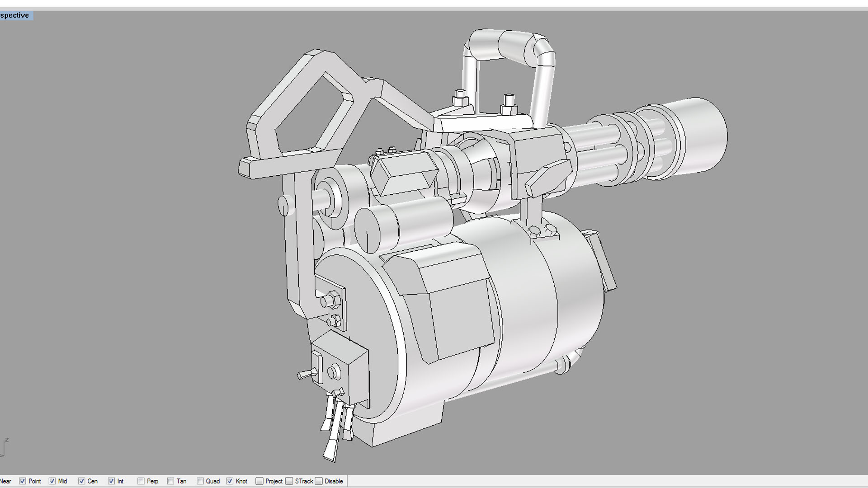868x488 pixels.
Task: Check the Tan osnap box
Action: pyautogui.click(x=170, y=481)
